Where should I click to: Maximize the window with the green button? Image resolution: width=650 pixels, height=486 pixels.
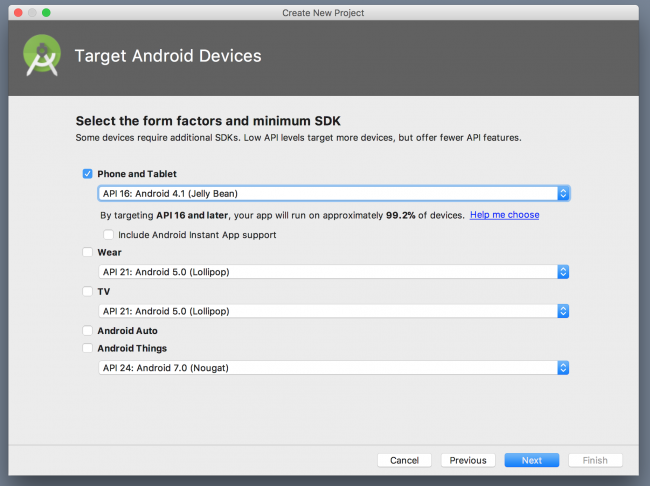tap(46, 12)
